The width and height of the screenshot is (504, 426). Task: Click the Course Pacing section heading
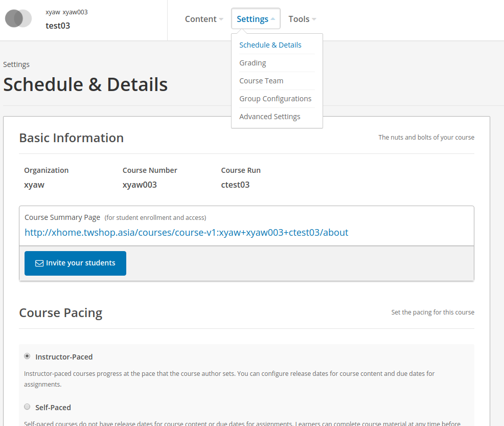[x=61, y=313]
